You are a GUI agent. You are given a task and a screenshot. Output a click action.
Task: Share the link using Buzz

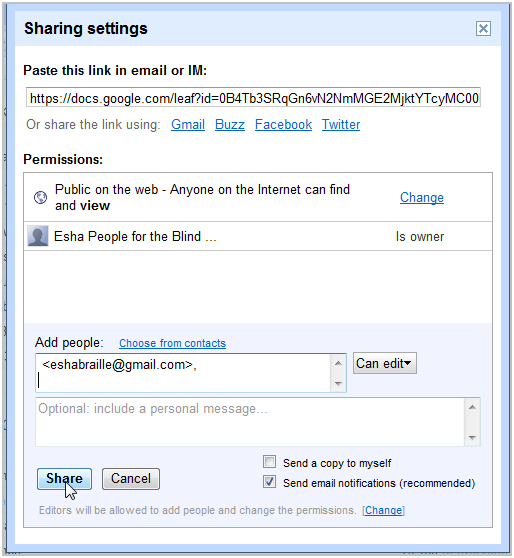point(230,125)
